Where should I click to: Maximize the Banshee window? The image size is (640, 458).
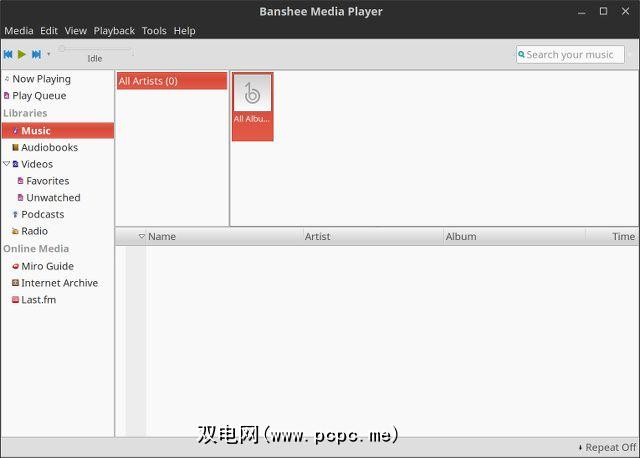pyautogui.click(x=603, y=11)
